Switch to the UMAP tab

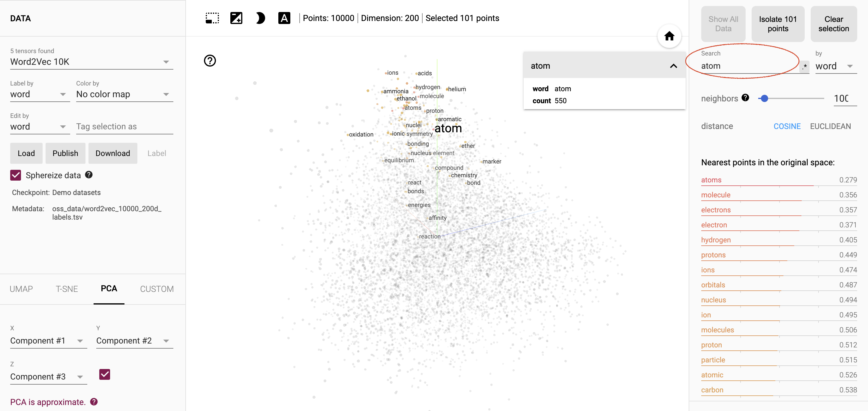pos(21,289)
